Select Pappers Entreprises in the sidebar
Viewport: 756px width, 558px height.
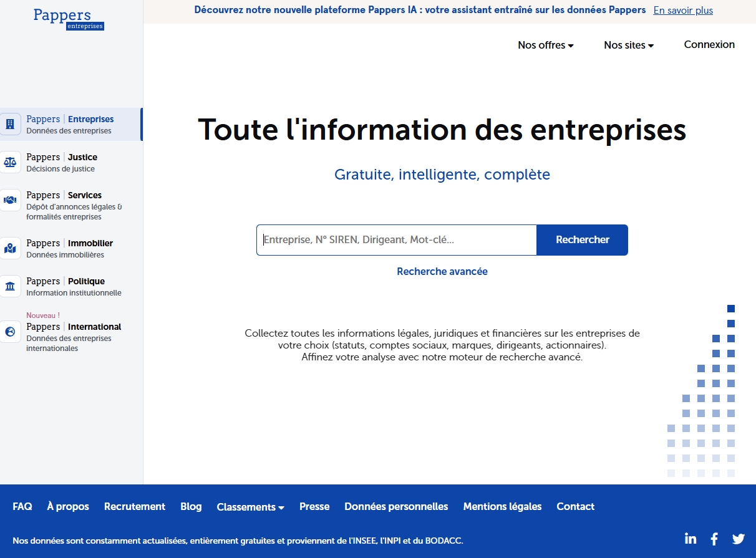[71, 124]
